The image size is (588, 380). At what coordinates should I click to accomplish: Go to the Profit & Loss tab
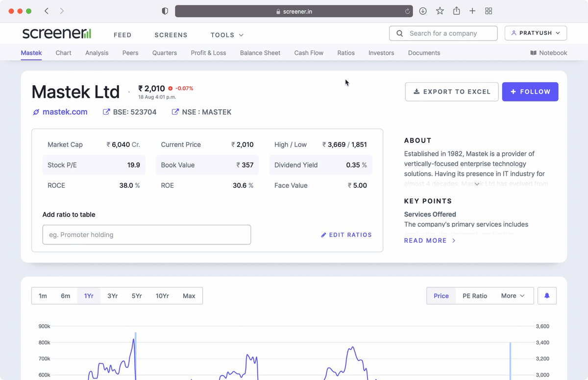(x=209, y=53)
